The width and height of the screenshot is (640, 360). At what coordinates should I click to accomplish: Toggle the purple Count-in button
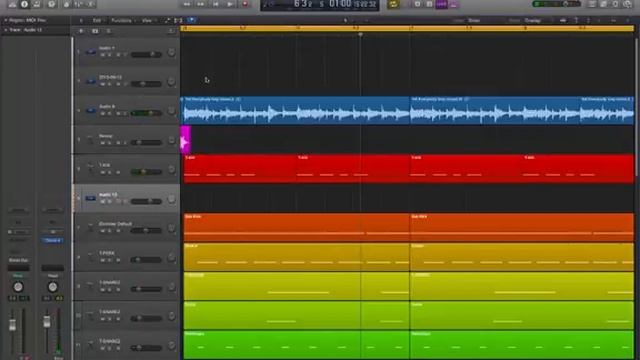coord(441,4)
